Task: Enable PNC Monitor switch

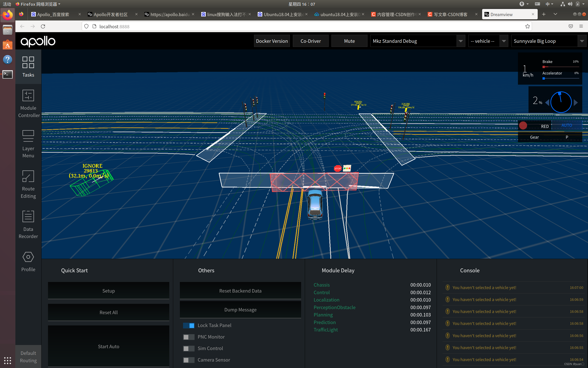Action: click(x=189, y=337)
